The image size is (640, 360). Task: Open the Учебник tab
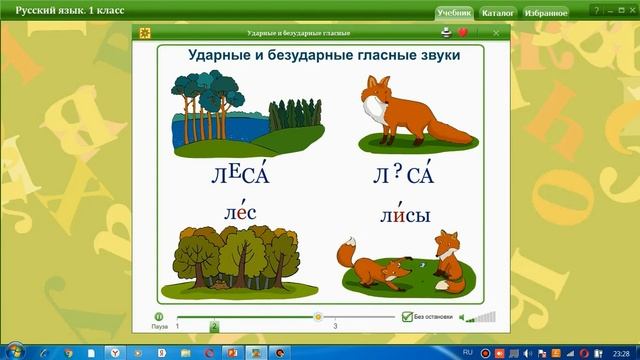(454, 13)
